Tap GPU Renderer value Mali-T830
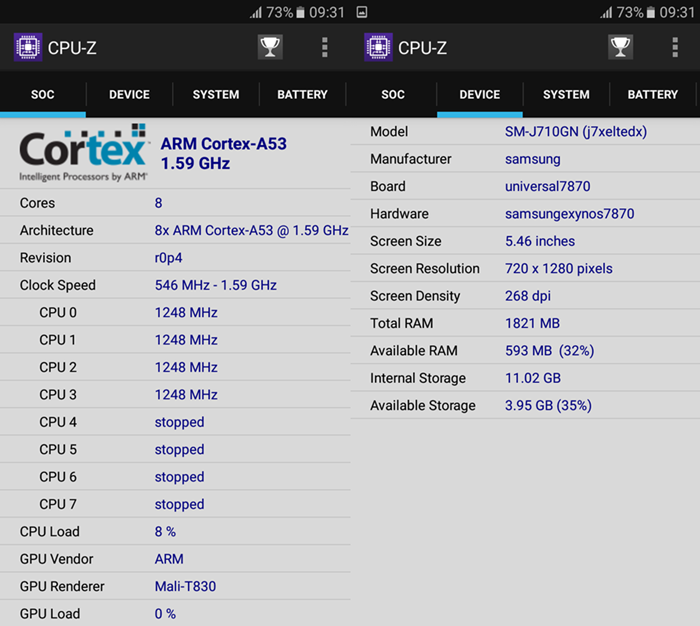 (x=185, y=586)
